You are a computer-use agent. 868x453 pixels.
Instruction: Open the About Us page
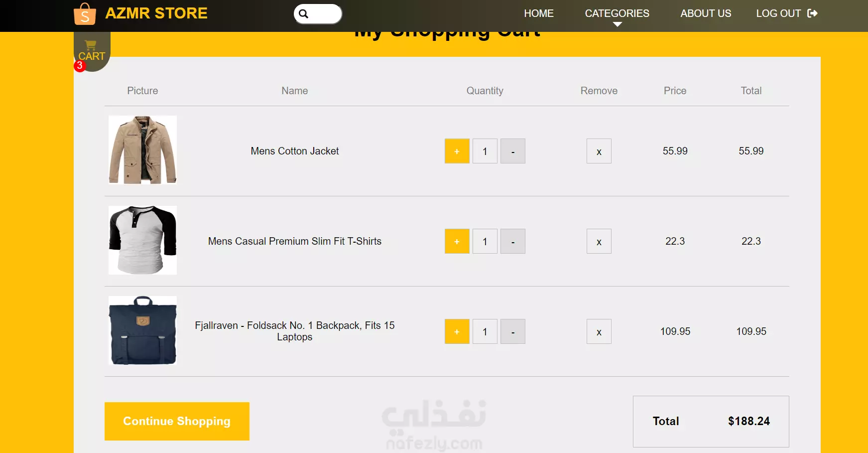click(x=706, y=13)
